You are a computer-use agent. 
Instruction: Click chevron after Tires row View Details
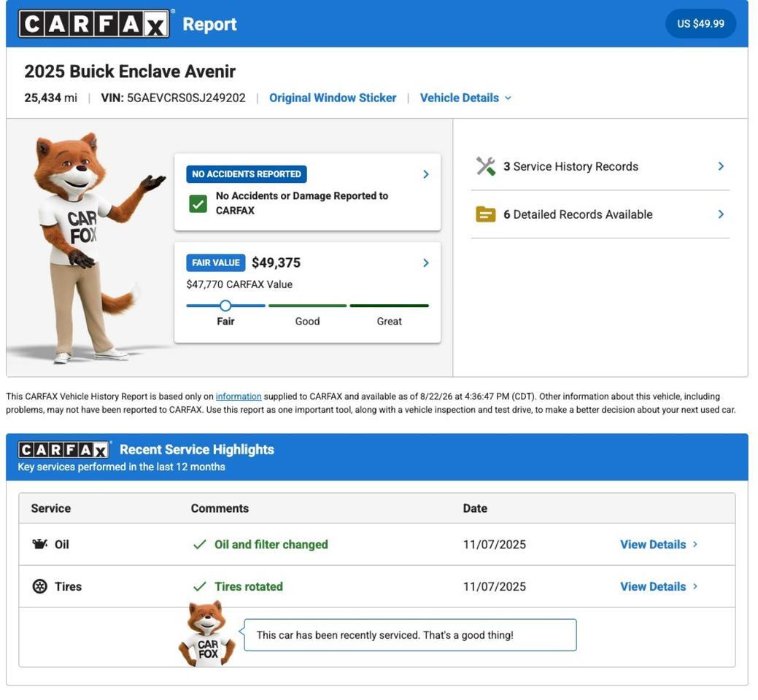coord(695,586)
